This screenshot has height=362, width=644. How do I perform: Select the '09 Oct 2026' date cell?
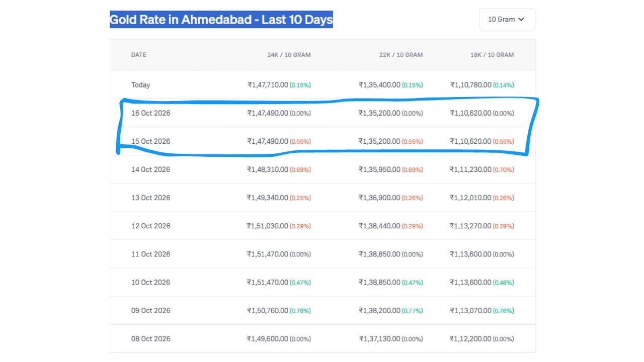151,310
